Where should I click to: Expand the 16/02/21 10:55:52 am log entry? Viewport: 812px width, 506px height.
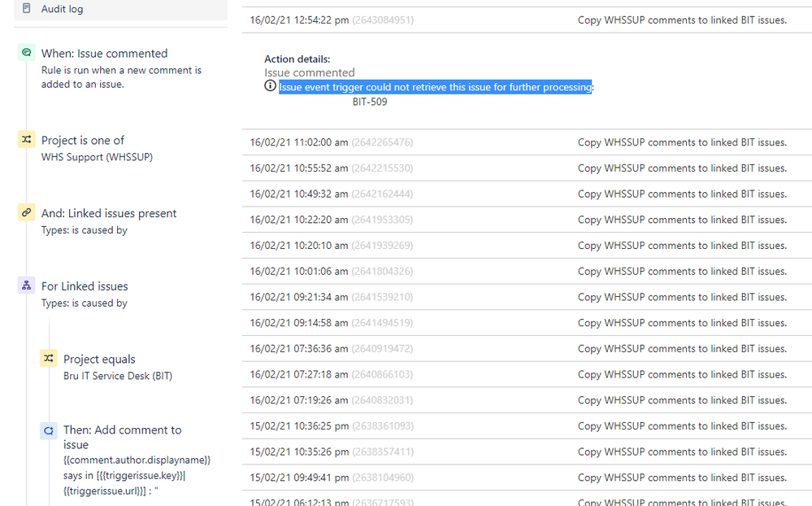tap(527, 168)
